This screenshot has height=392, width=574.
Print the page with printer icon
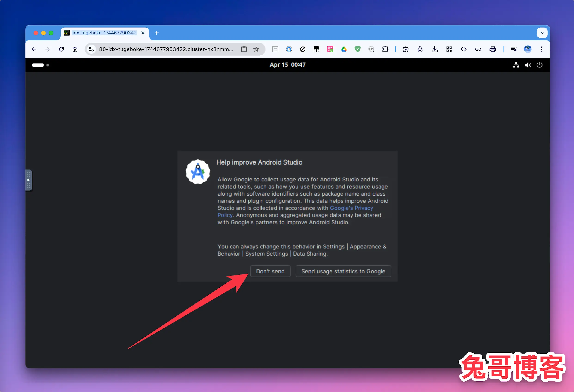click(493, 49)
